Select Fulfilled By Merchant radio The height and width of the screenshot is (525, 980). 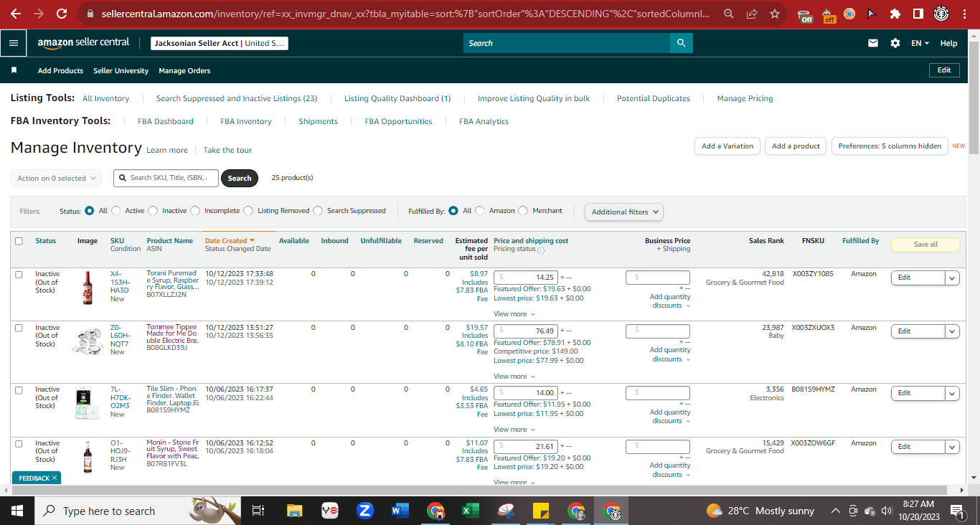coord(523,211)
